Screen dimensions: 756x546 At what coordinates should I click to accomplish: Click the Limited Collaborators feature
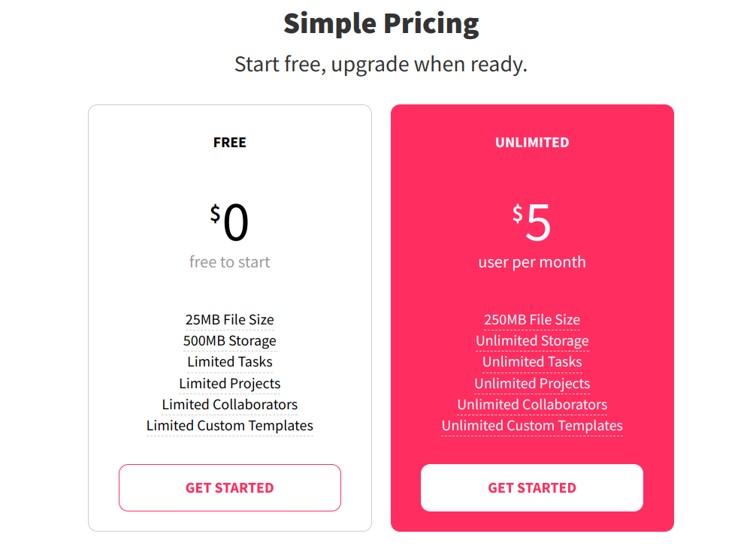tap(229, 405)
